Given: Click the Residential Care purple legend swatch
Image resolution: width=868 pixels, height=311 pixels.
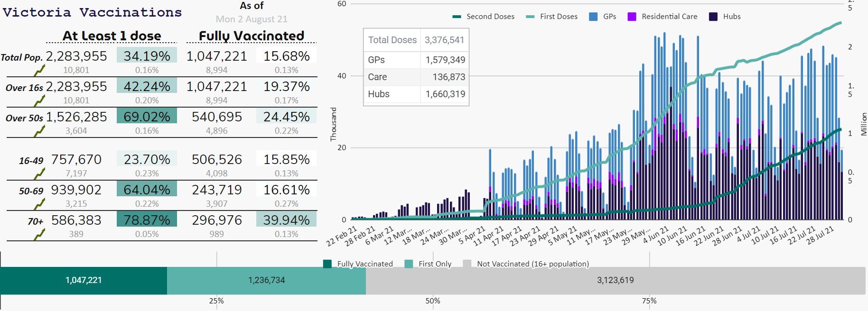Looking at the screenshot, I should [x=632, y=17].
